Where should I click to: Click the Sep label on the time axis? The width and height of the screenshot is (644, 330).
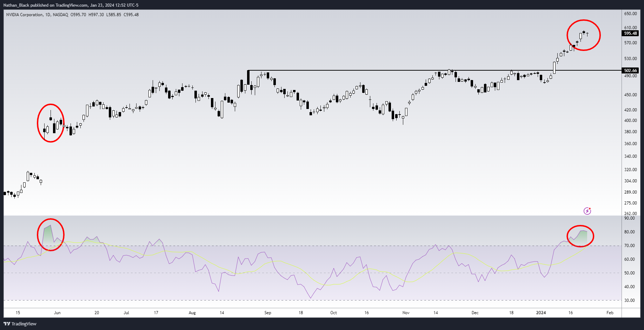(x=268, y=313)
